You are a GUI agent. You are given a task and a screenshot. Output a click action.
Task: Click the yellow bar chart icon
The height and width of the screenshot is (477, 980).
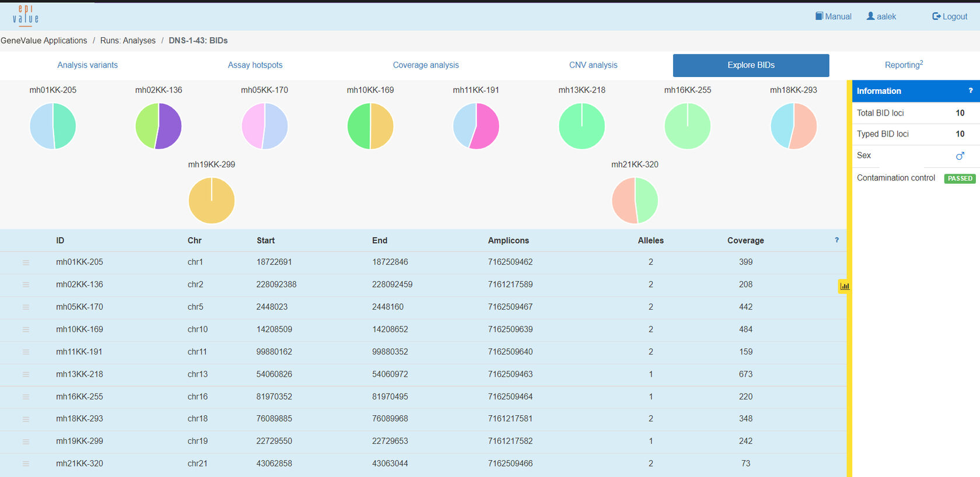[x=844, y=286]
